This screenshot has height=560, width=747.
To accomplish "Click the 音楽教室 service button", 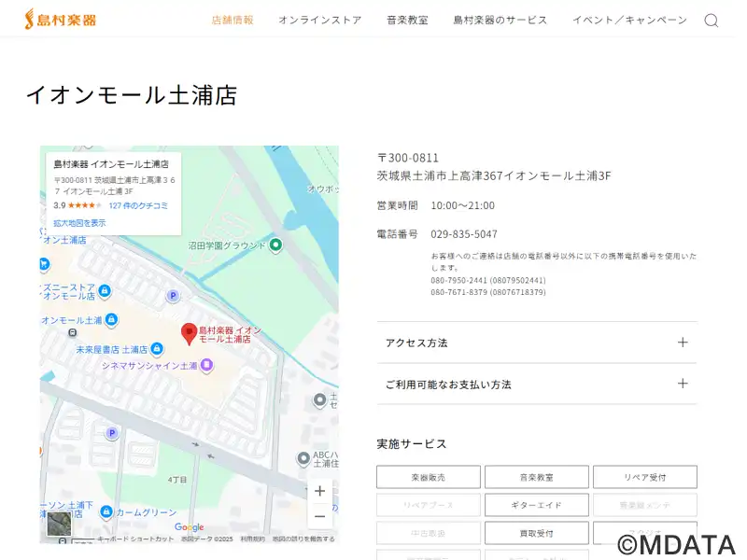I will (x=537, y=477).
